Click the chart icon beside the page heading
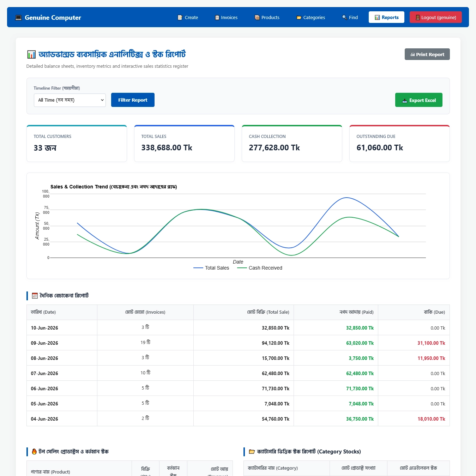This screenshot has width=476, height=476. 31,54
